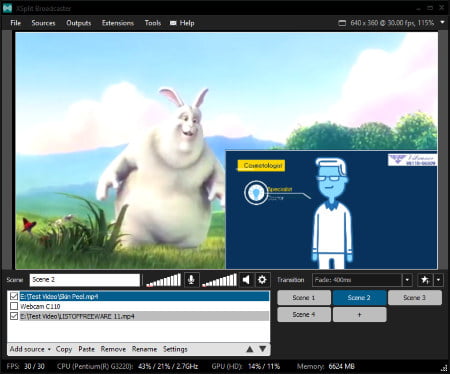Open the Help menu

point(187,23)
